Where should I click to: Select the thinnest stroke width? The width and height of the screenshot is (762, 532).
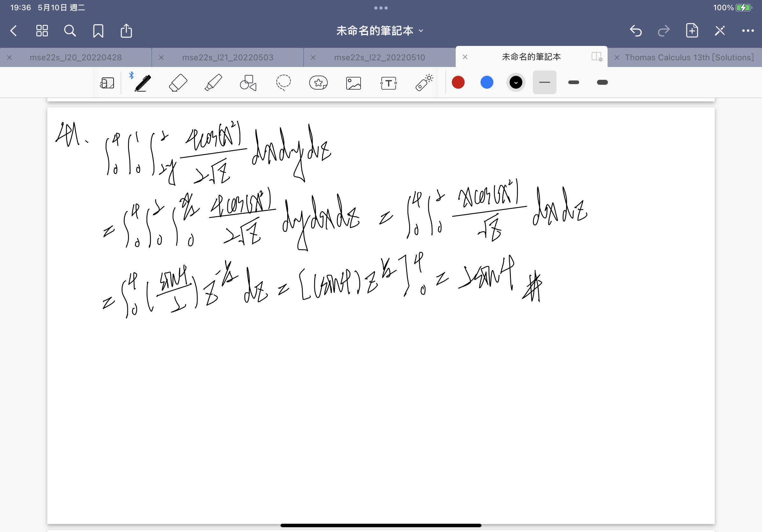tap(544, 82)
